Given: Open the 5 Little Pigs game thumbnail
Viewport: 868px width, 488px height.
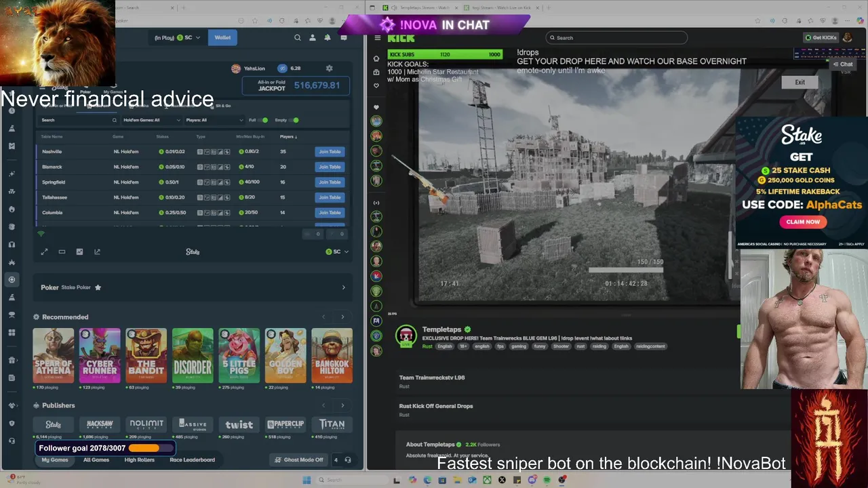Looking at the screenshot, I should point(239,356).
